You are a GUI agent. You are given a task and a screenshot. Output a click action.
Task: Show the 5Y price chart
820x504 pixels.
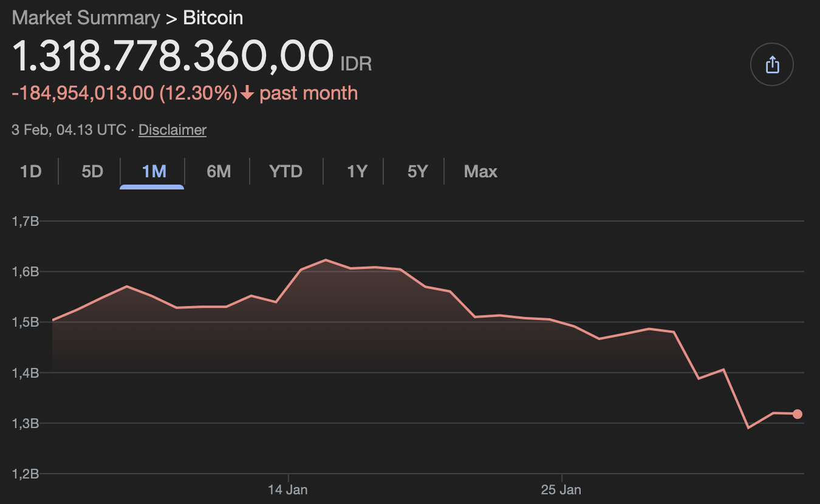(417, 172)
